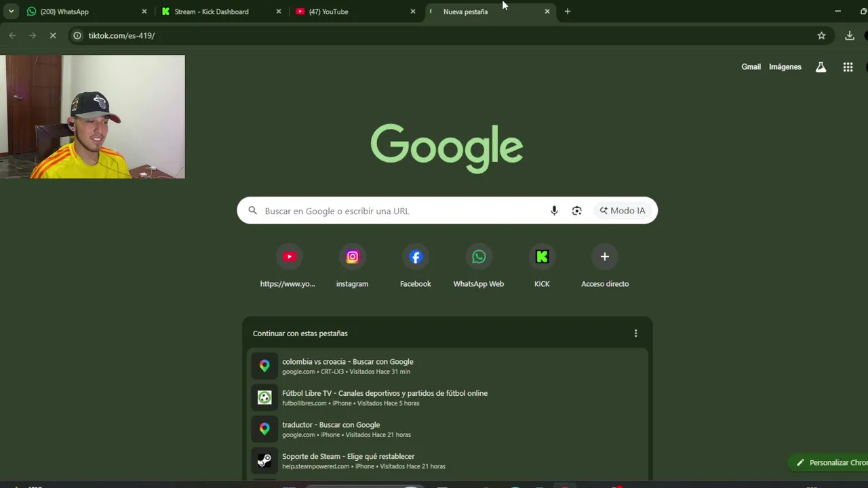View site information icon in address bar
Image resolution: width=868 pixels, height=488 pixels.
pos(77,35)
